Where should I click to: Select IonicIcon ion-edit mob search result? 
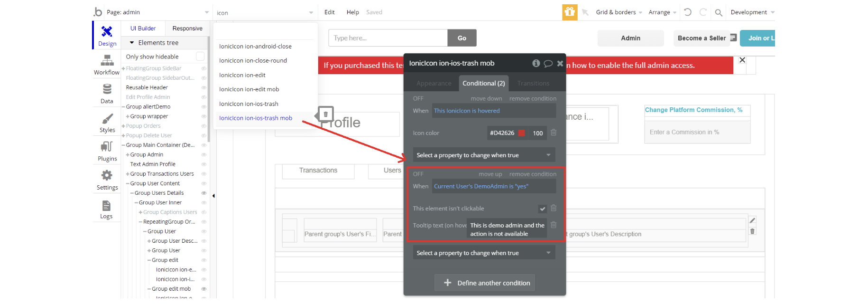click(x=249, y=89)
